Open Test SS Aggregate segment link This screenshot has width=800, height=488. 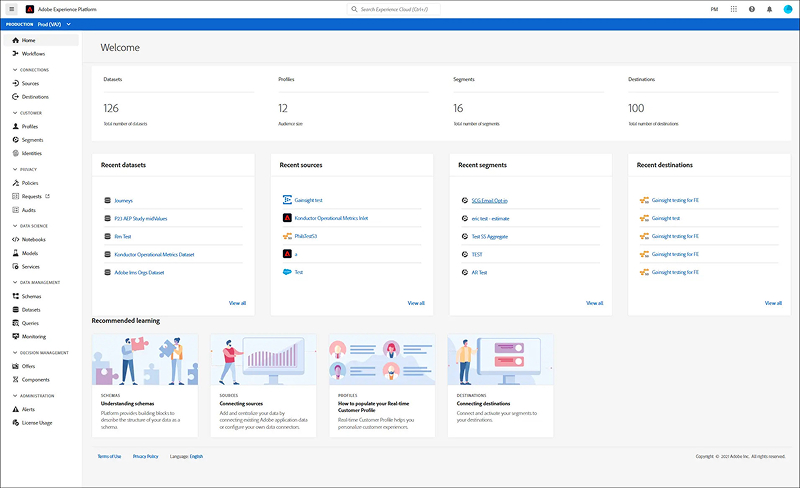tap(490, 237)
